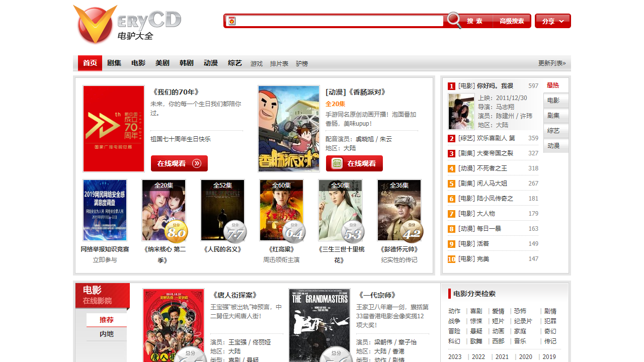Select the 最热 ranking tab

553,85
